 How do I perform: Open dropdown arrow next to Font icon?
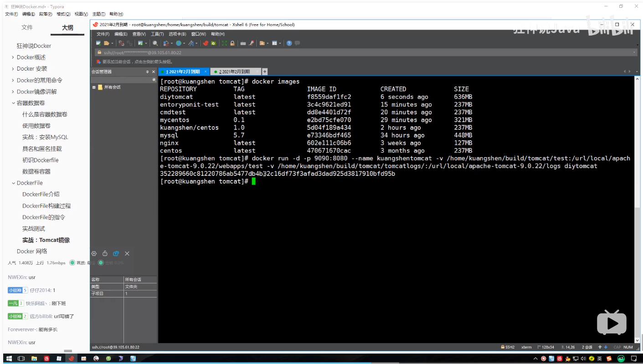(196, 43)
